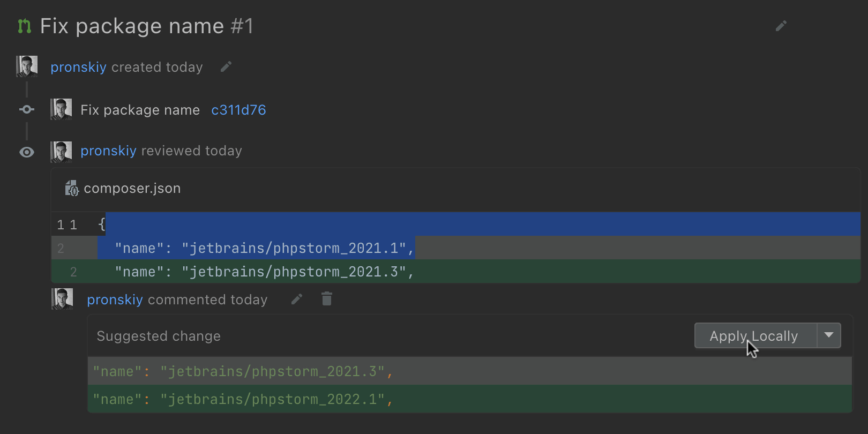Click the commit node icon on the timeline
868x434 pixels.
(27, 110)
